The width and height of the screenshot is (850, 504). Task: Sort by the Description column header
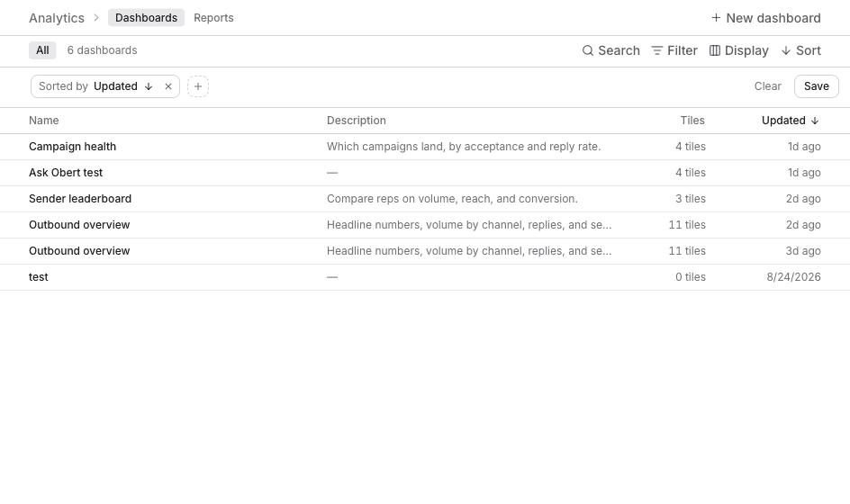coord(357,121)
